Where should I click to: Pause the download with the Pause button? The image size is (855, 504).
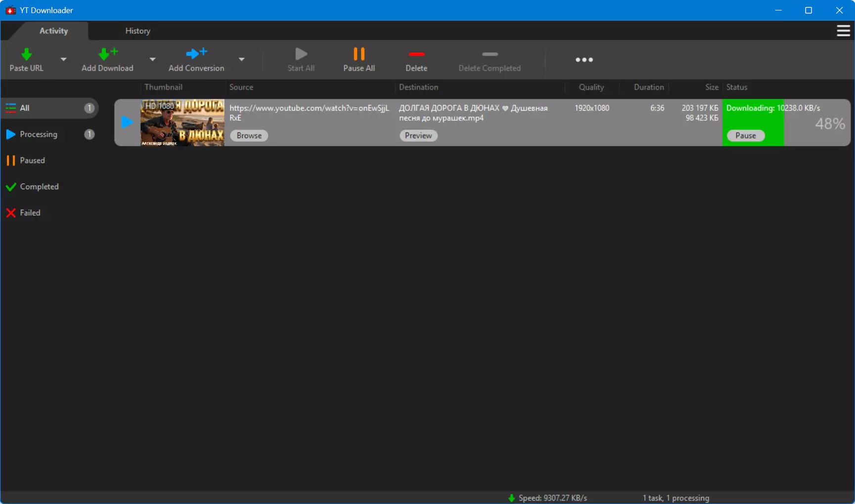[746, 135]
